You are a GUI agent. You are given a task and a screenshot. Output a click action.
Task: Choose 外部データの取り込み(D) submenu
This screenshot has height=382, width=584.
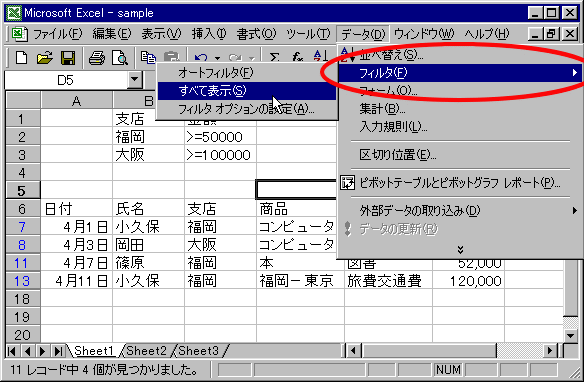coord(459,211)
